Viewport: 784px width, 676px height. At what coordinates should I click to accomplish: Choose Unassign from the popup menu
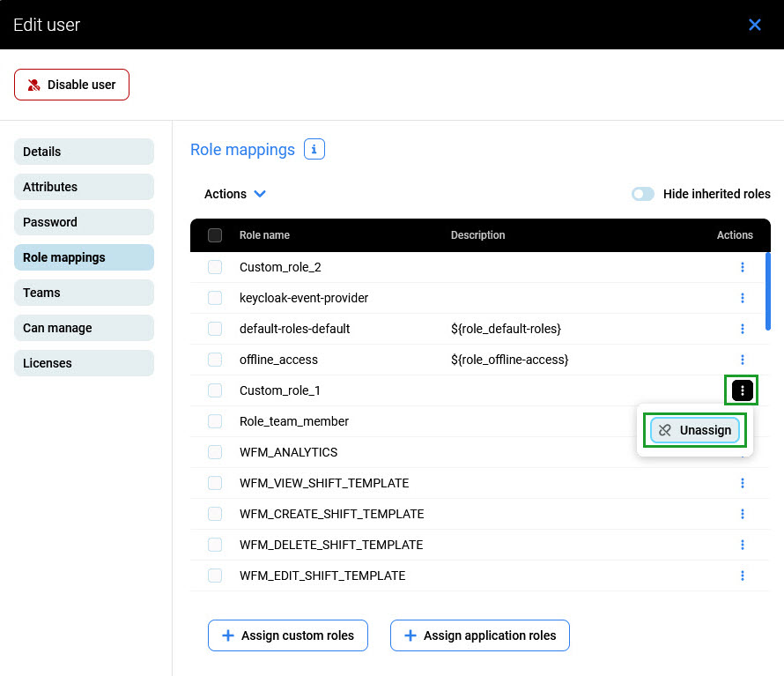coord(695,430)
